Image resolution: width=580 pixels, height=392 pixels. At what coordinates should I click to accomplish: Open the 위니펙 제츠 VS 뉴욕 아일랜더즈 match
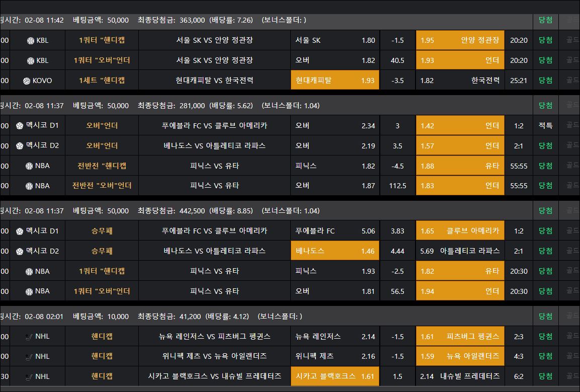(214, 356)
